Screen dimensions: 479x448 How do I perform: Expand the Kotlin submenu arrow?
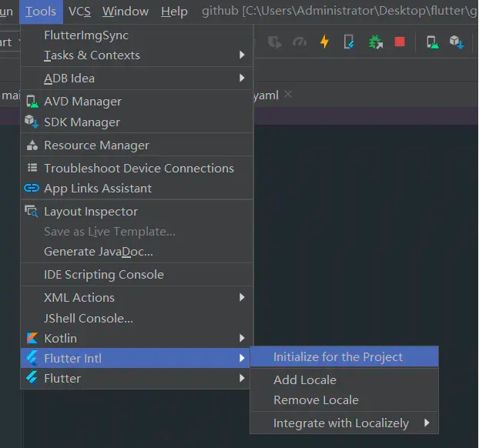coord(242,338)
